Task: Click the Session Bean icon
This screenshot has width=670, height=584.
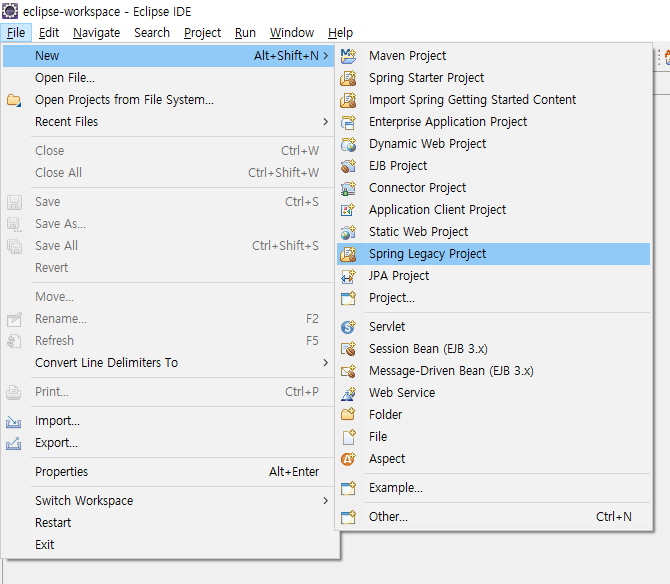Action: point(348,349)
